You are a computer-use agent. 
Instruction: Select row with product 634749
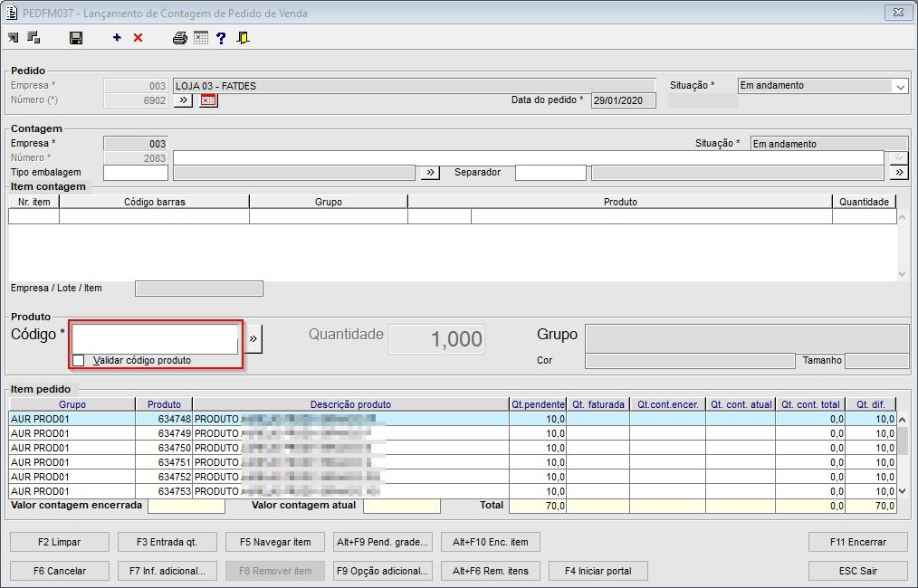coord(452,433)
